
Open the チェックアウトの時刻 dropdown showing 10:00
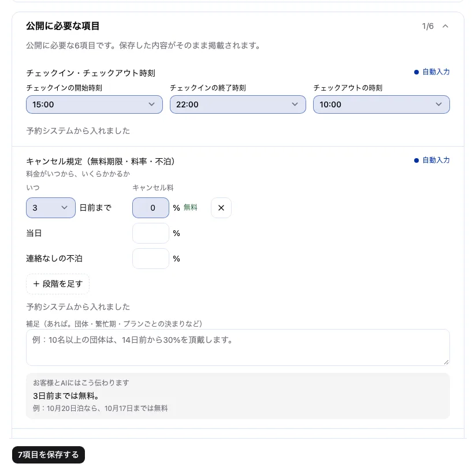tap(381, 104)
